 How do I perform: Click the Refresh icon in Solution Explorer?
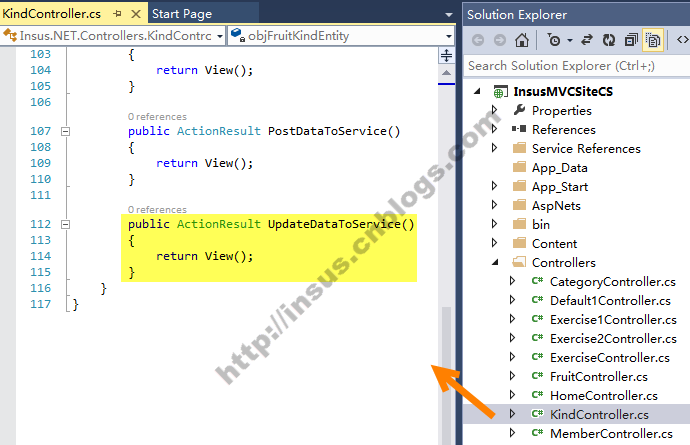point(609,40)
